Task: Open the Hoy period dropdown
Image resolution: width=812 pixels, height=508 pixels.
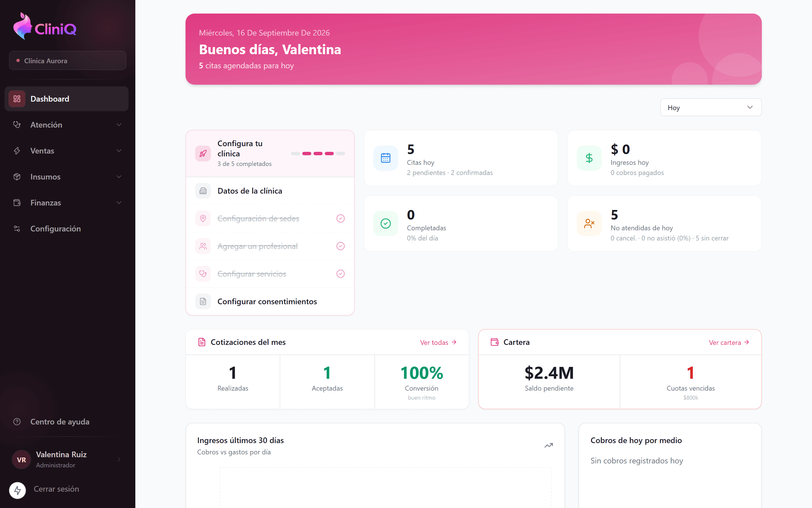Action: coord(711,108)
